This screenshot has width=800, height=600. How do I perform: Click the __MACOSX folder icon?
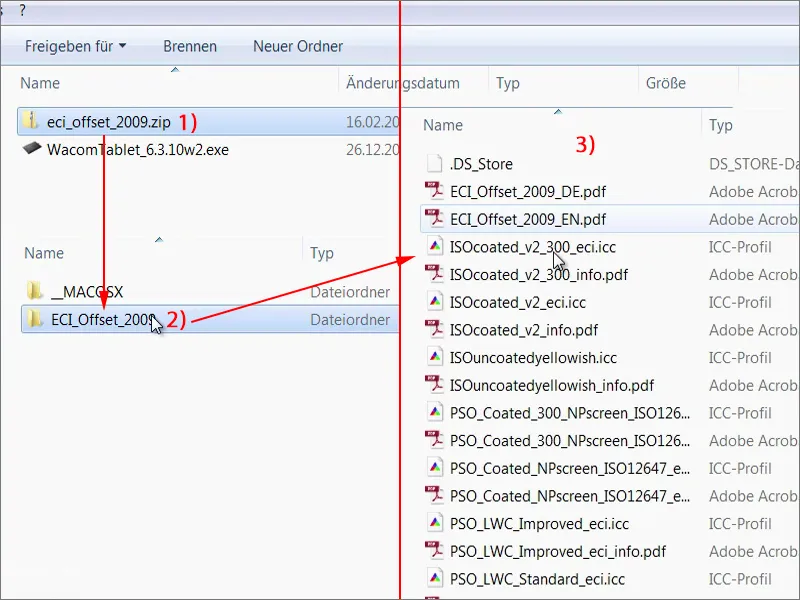[34, 291]
